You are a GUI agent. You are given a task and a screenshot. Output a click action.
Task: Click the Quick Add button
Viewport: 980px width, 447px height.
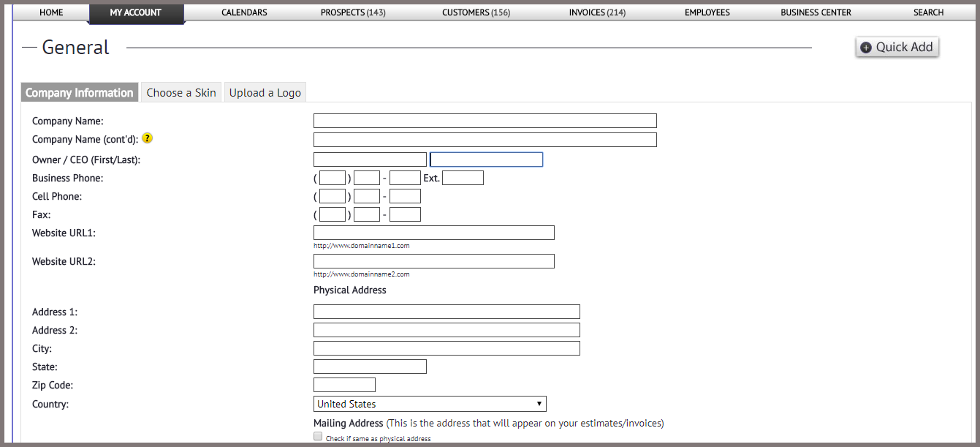coord(897,47)
